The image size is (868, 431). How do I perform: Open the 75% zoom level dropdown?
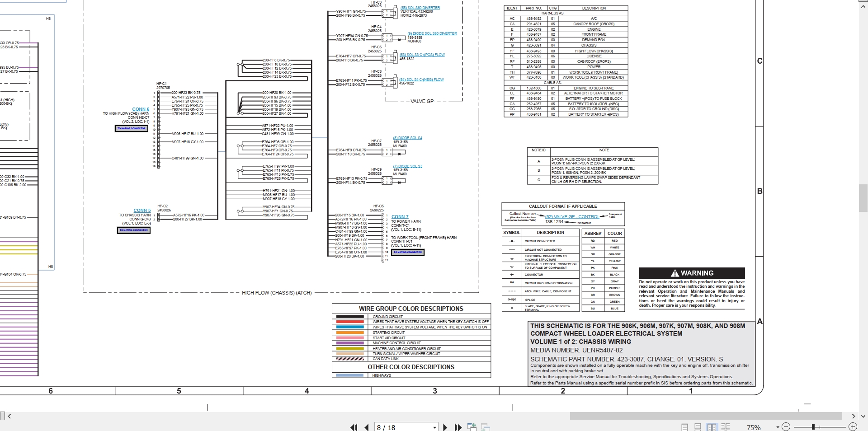pyautogui.click(x=778, y=427)
